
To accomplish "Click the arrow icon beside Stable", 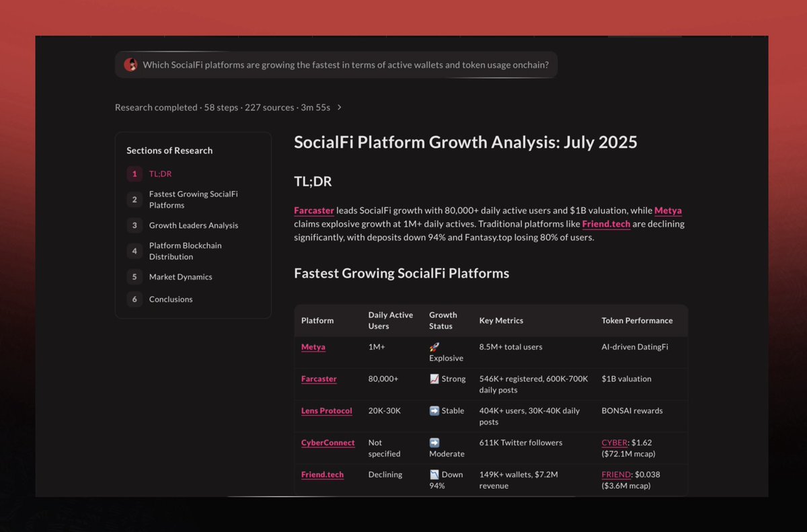I will tap(434, 410).
